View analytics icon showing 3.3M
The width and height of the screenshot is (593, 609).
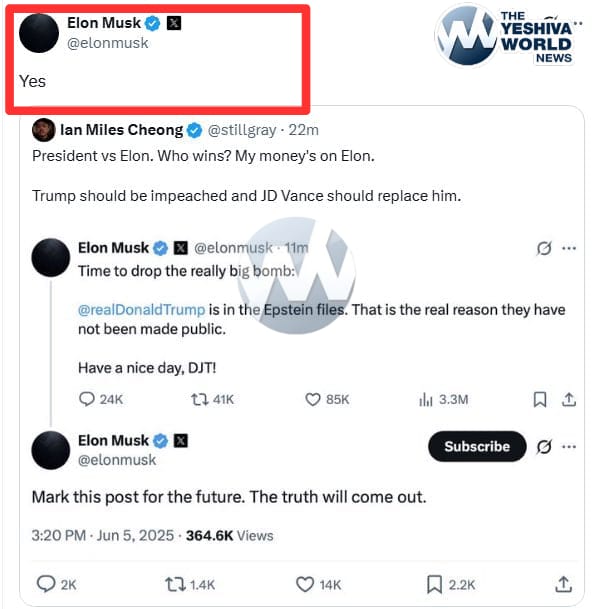click(426, 399)
